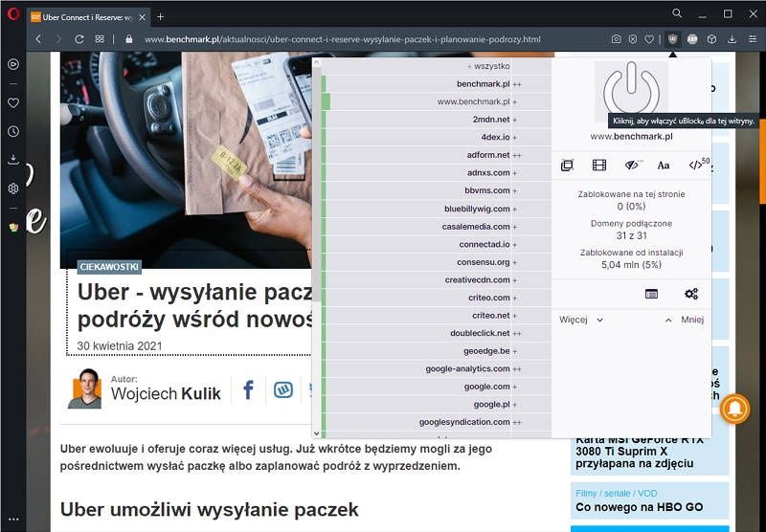
Task: Open Bookmarks heart in sidebar
Action: click(x=13, y=102)
